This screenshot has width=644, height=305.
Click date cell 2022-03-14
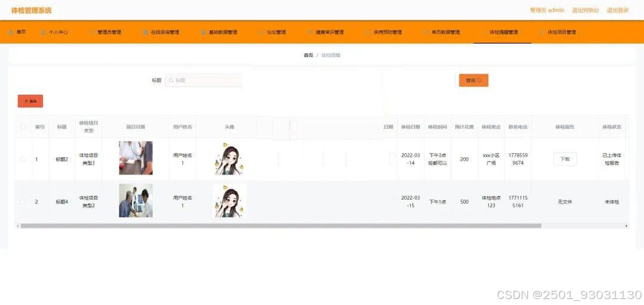pos(410,159)
